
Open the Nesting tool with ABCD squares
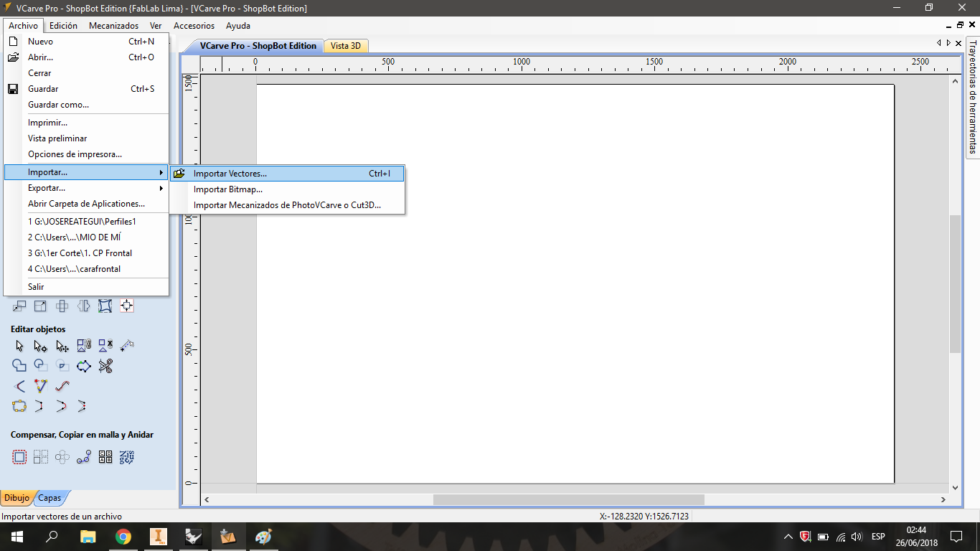click(x=105, y=457)
